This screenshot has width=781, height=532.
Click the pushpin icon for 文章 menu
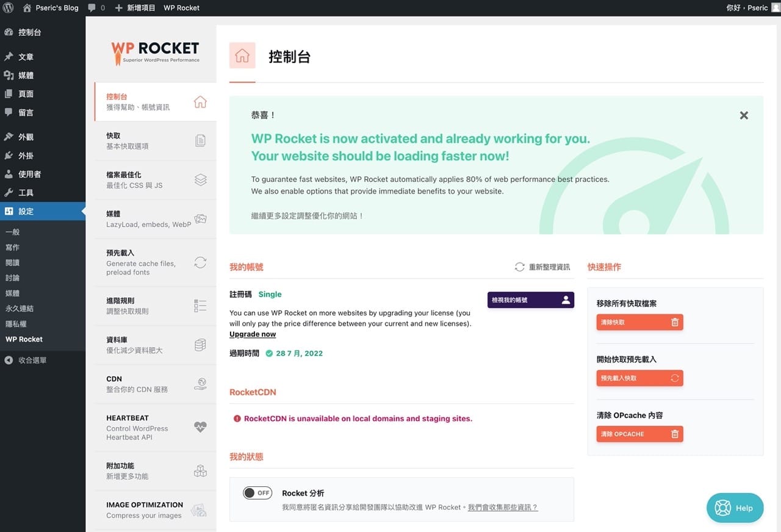coord(9,57)
